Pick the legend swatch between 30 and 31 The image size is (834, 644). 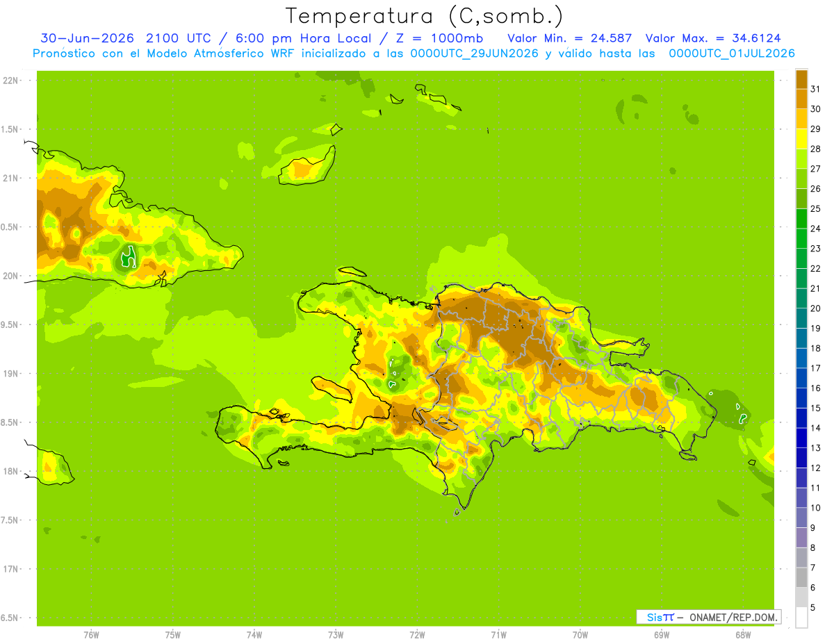[x=801, y=99]
